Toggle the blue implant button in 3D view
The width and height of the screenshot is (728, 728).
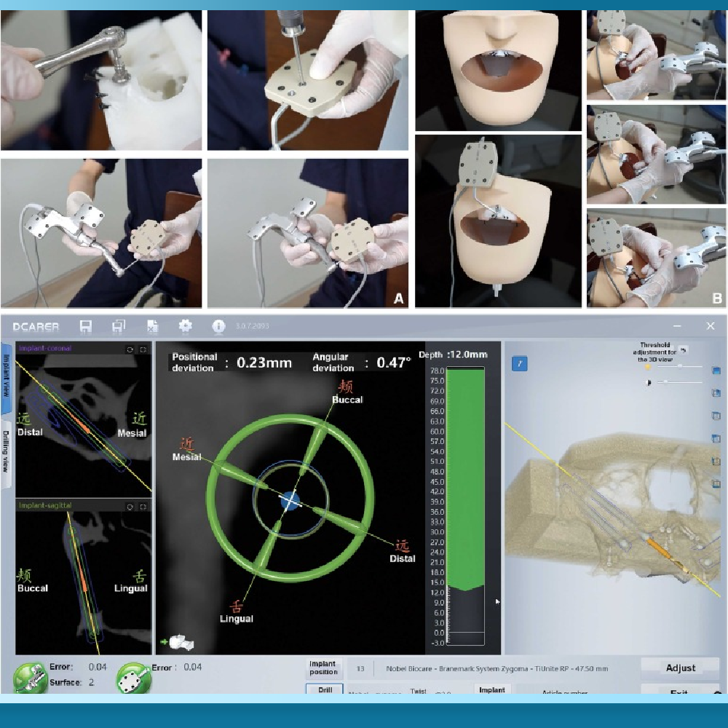(520, 363)
